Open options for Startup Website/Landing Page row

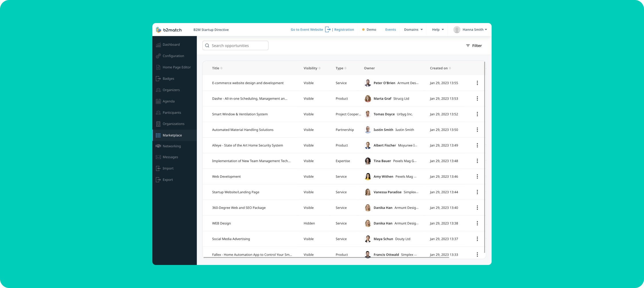click(477, 192)
